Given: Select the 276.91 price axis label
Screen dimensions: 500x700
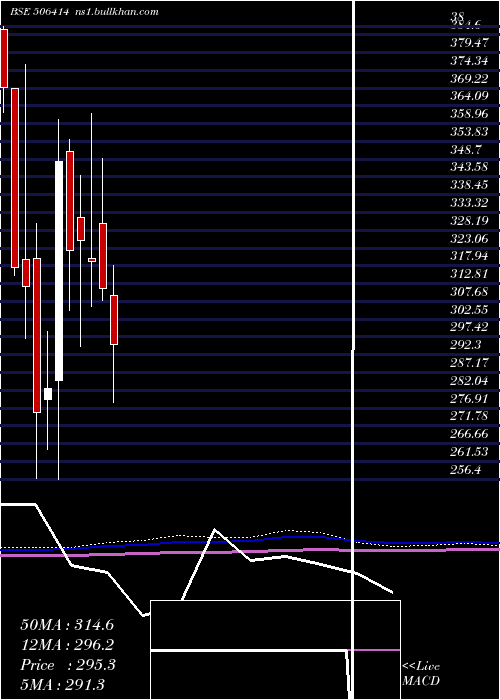Looking at the screenshot, I should point(469,399).
